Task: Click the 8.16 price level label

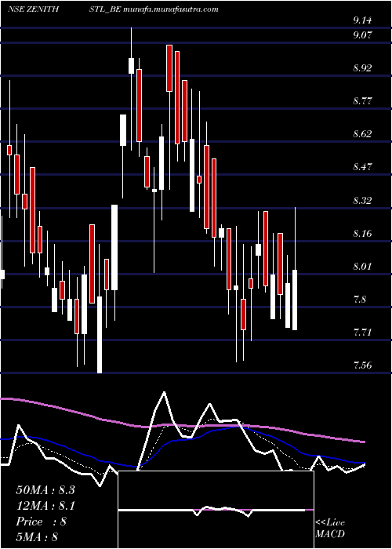Action: 362,233
